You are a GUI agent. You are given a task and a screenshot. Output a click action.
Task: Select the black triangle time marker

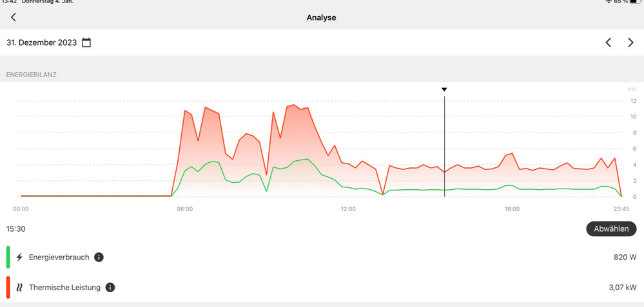click(444, 89)
